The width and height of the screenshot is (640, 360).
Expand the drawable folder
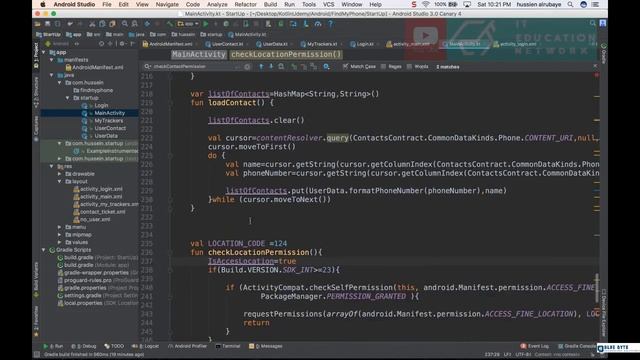(x=60, y=174)
